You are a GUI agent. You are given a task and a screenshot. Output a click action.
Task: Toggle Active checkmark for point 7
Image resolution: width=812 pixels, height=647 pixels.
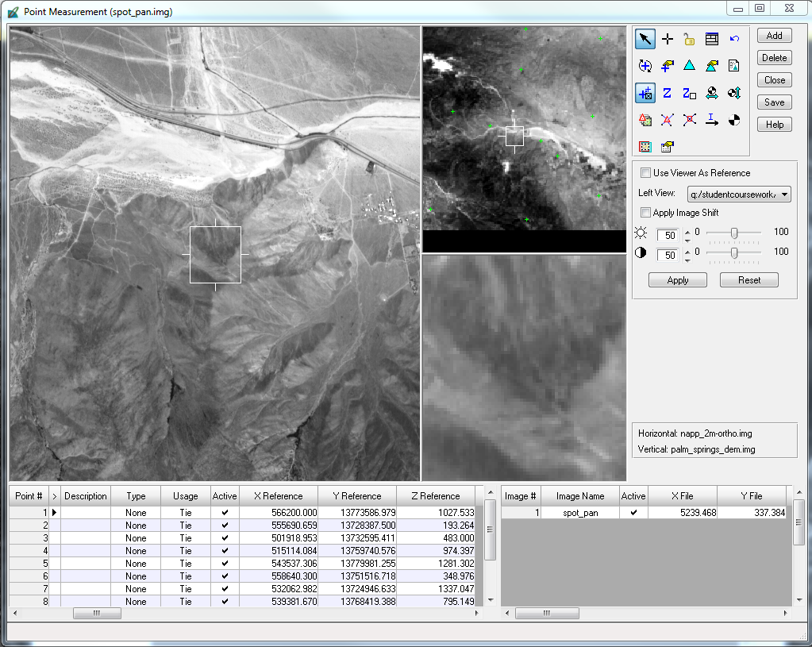[225, 588]
